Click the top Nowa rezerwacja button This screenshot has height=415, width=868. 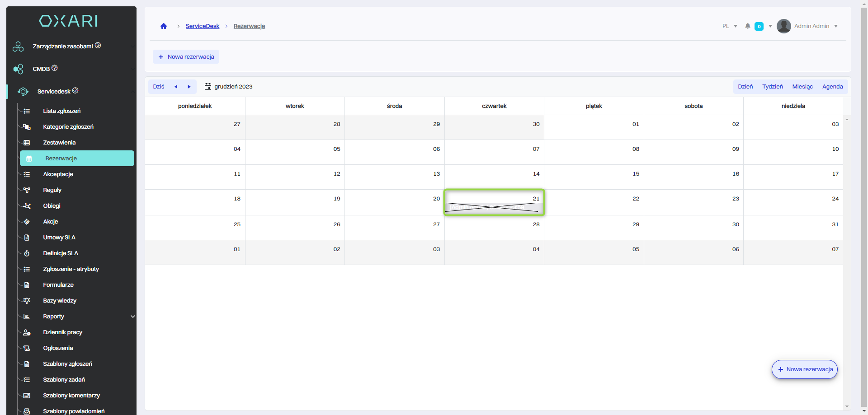(186, 57)
